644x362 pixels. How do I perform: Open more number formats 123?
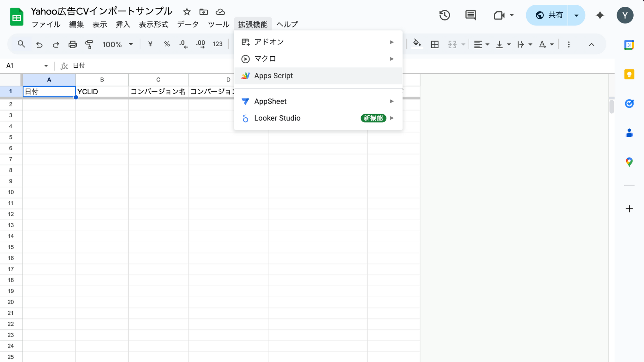coord(218,44)
